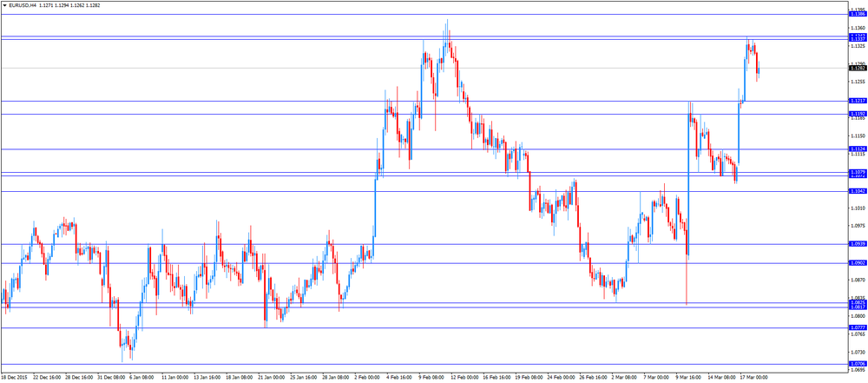Click the 1.0730 price scale value
This screenshot has height=383, width=868.
pyautogui.click(x=858, y=353)
